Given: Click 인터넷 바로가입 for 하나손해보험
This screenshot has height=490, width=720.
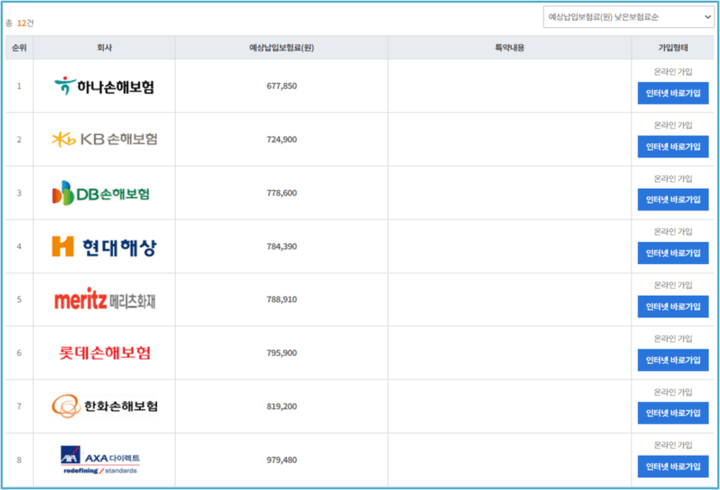Looking at the screenshot, I should [x=673, y=93].
